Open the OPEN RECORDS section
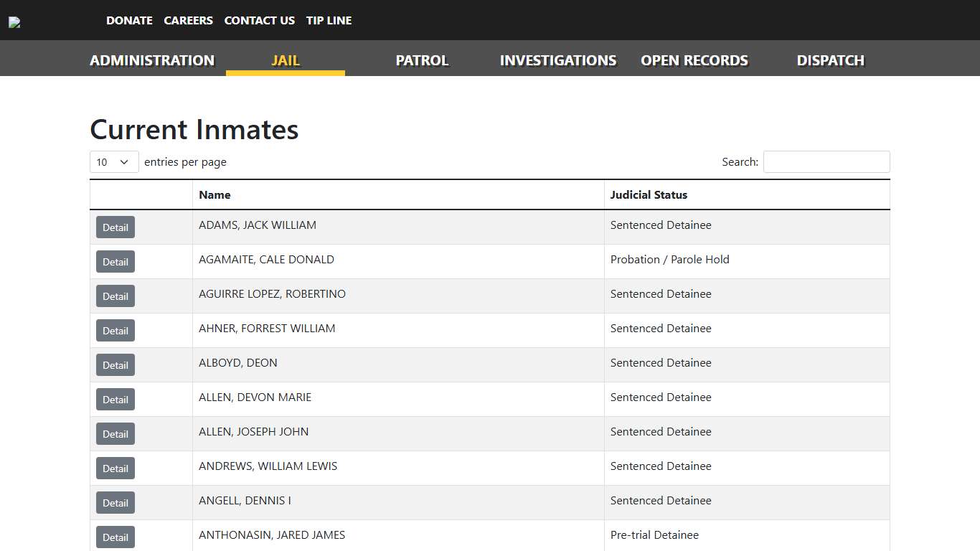 tap(694, 60)
